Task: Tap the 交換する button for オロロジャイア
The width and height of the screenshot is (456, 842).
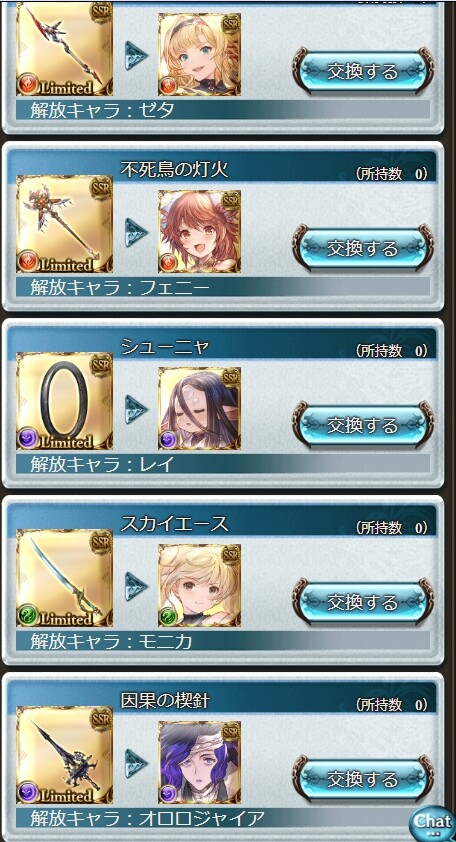Action: (x=363, y=778)
